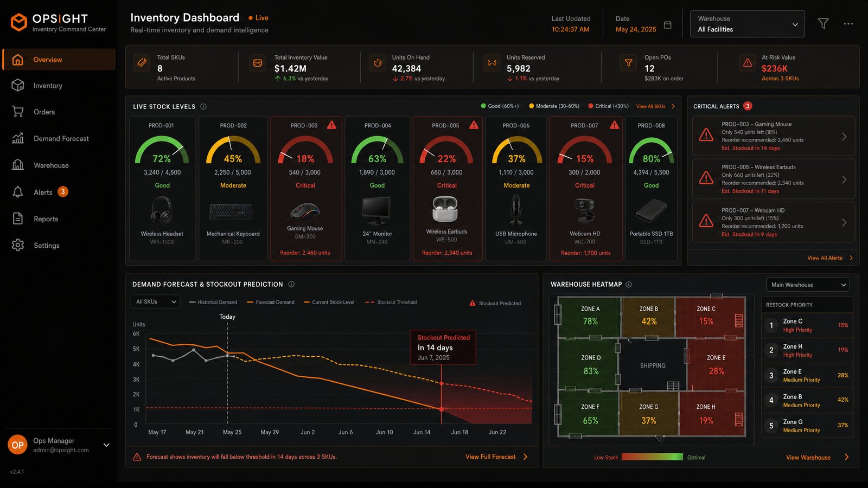Filter by the Good (60%+) legend item
The image size is (868, 488).
500,106
